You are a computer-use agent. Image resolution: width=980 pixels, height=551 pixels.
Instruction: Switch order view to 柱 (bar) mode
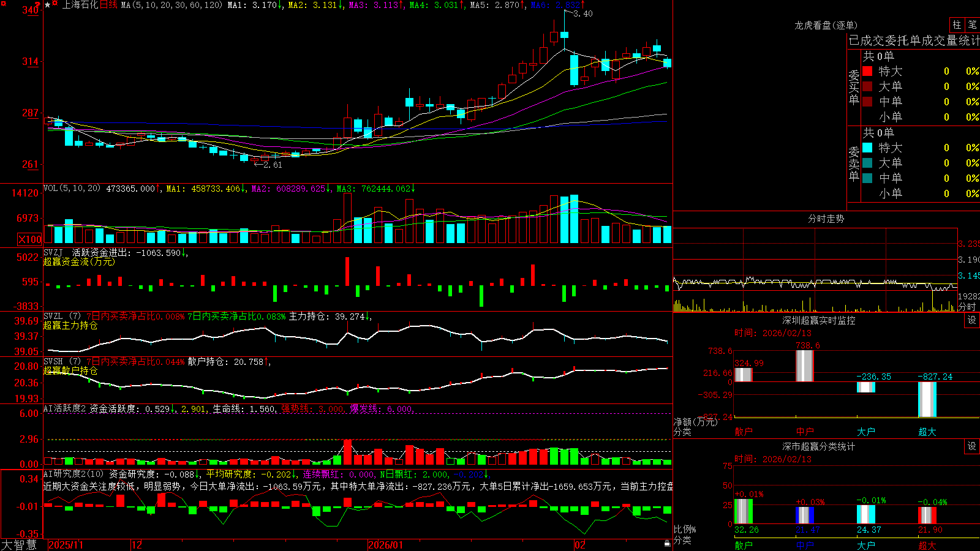pyautogui.click(x=957, y=24)
